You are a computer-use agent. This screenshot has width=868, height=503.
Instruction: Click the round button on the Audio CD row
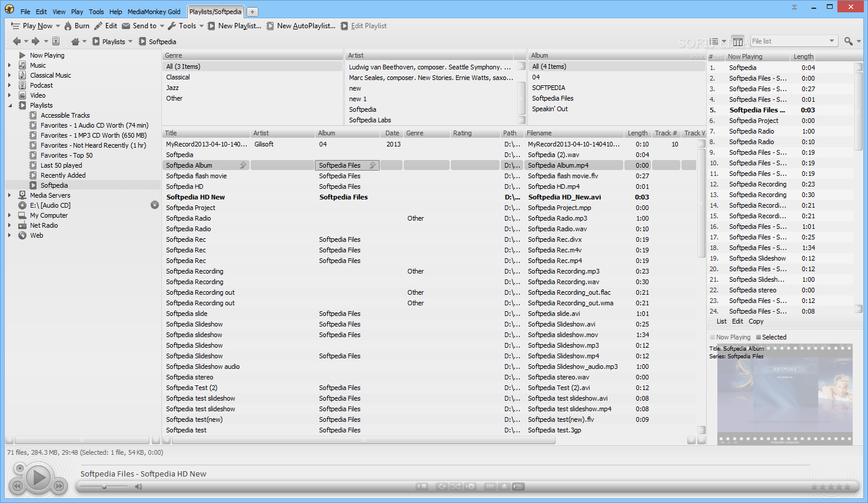[x=155, y=205]
